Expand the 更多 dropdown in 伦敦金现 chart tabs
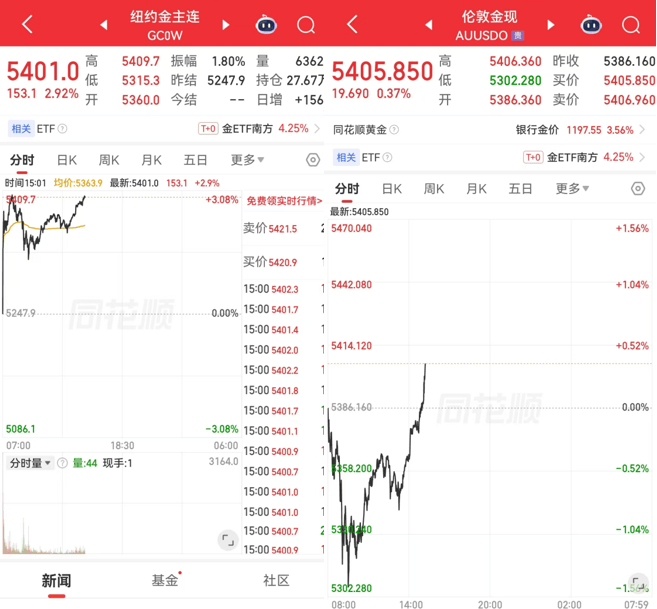 572,188
